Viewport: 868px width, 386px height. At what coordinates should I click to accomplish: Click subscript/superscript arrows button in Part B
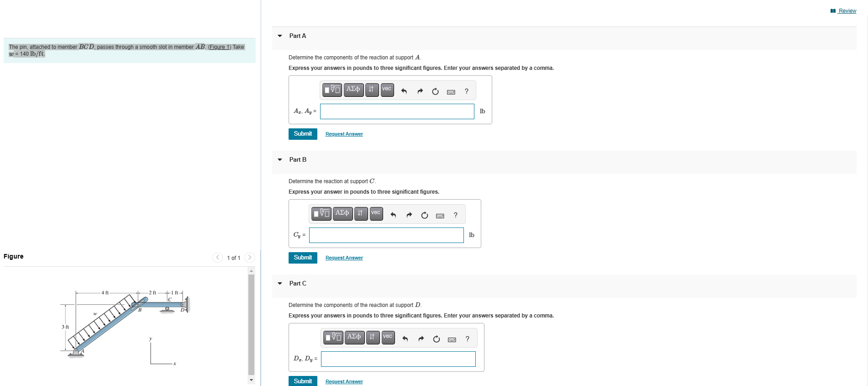tap(361, 213)
